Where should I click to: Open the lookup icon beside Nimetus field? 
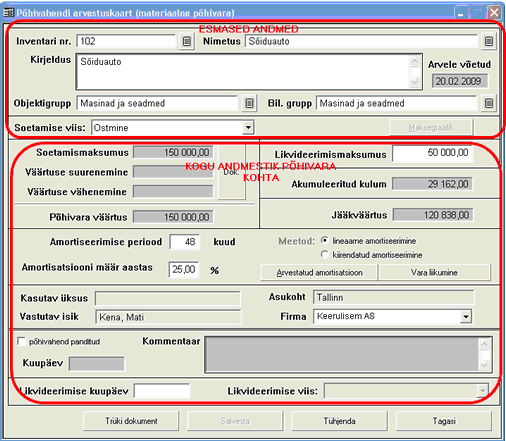[x=489, y=41]
